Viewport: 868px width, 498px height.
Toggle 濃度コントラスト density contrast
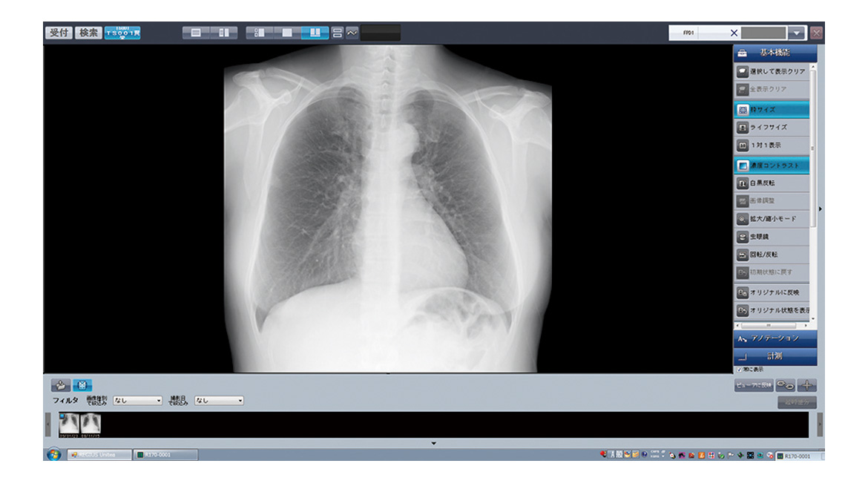point(772,165)
